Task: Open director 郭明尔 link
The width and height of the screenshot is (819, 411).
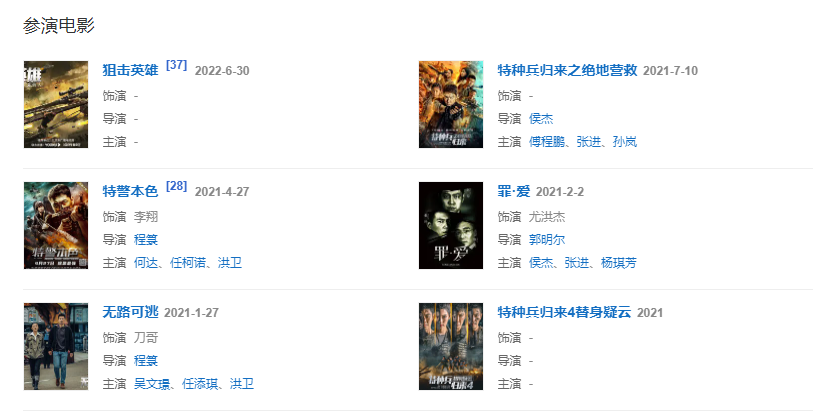Action: point(547,240)
